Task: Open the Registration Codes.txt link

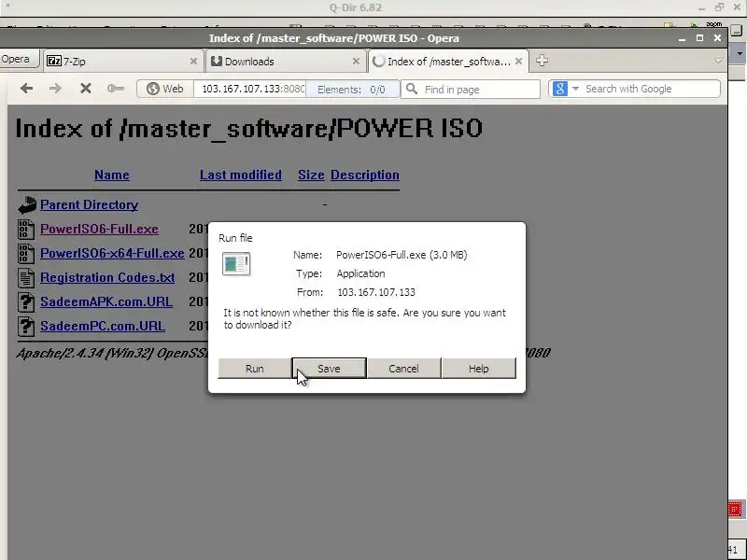Action: click(107, 277)
